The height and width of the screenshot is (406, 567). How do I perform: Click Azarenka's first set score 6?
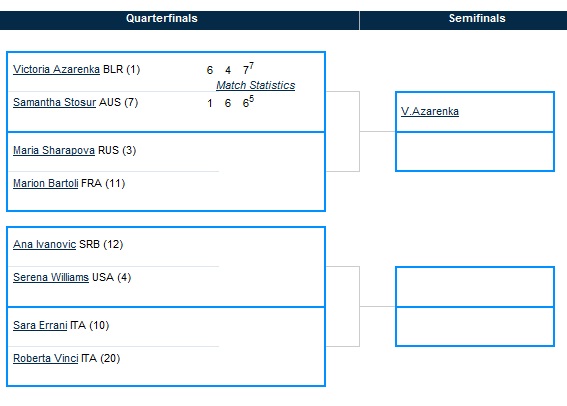click(210, 70)
